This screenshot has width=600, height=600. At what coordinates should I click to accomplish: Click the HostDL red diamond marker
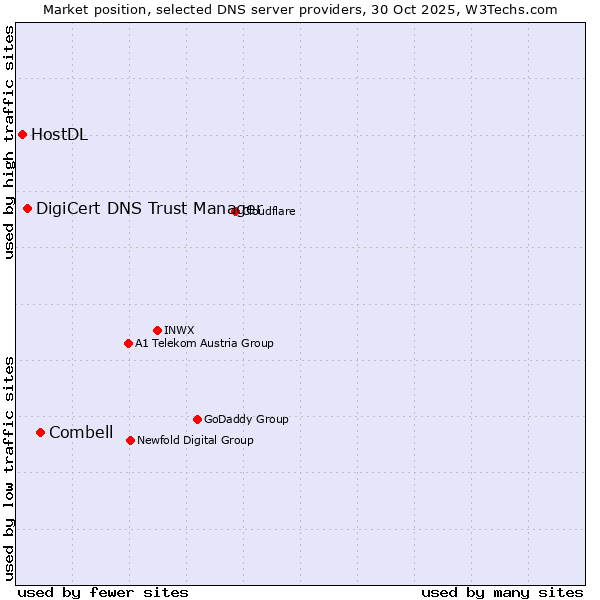(22, 134)
